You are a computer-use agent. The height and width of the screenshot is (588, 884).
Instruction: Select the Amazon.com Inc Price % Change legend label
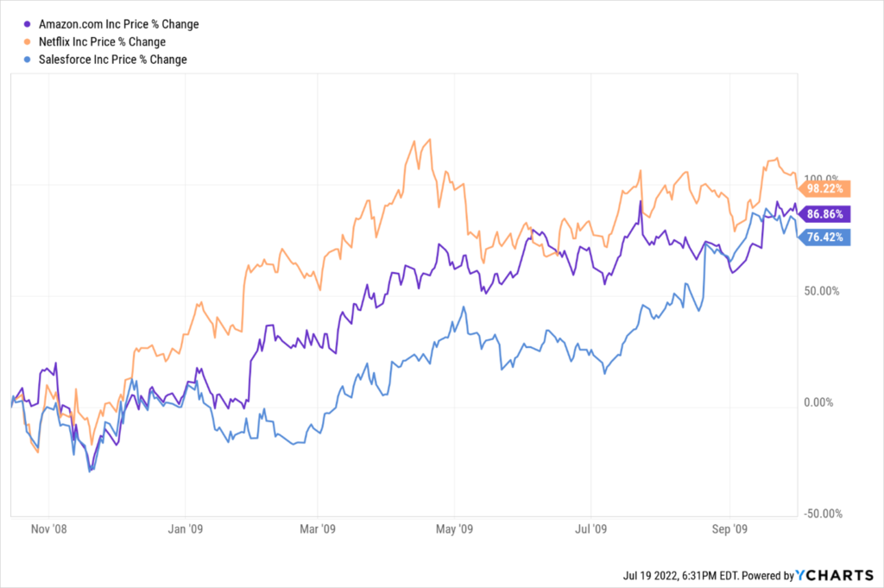[119, 24]
